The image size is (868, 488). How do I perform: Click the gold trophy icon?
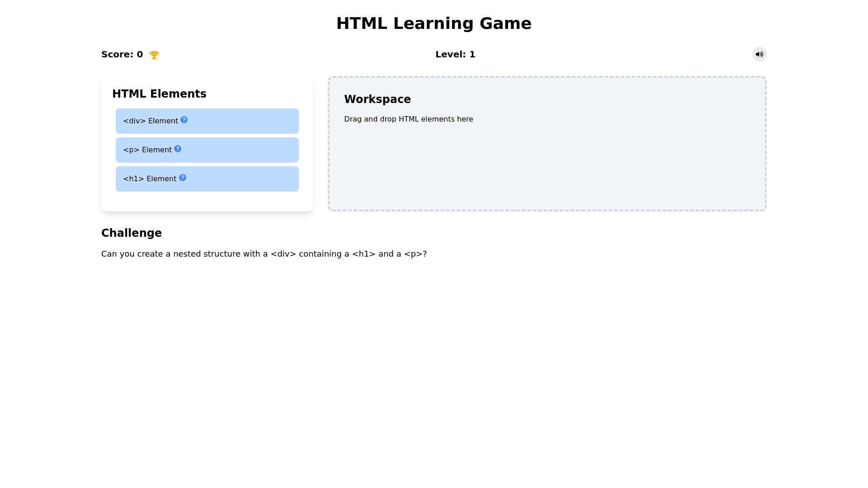point(154,55)
